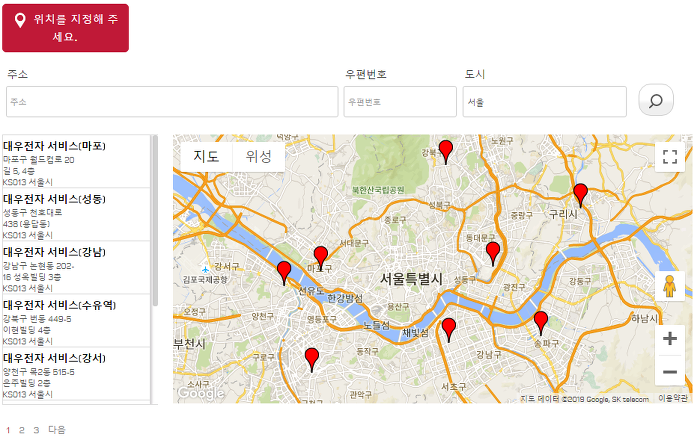Select 대우전자 서비스(마포) list entry

coord(76,161)
